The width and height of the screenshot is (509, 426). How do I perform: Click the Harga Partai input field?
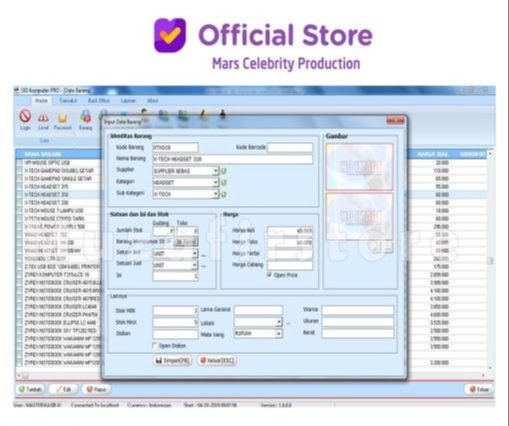[x=290, y=254]
